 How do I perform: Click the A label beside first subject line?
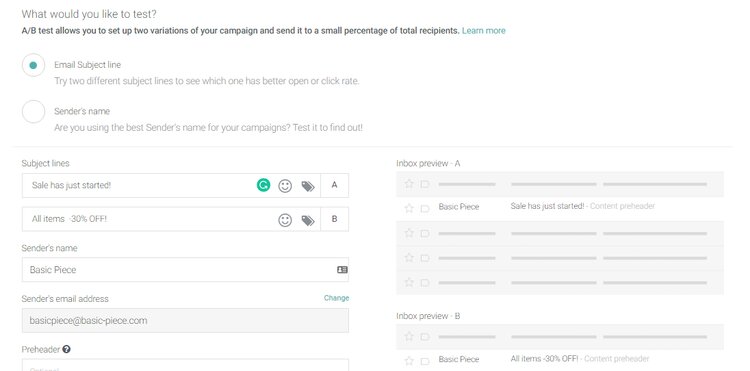(x=334, y=185)
